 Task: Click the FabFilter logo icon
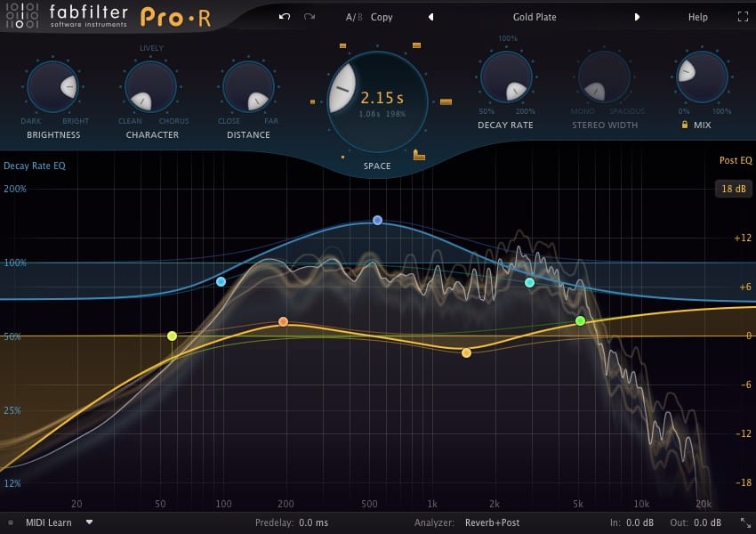coord(21,15)
